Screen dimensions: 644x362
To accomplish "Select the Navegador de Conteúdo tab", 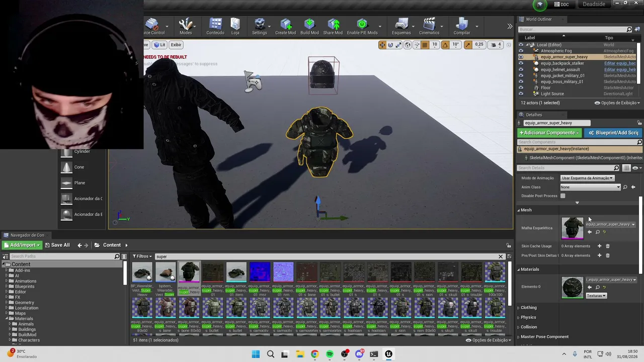I will [x=27, y=235].
